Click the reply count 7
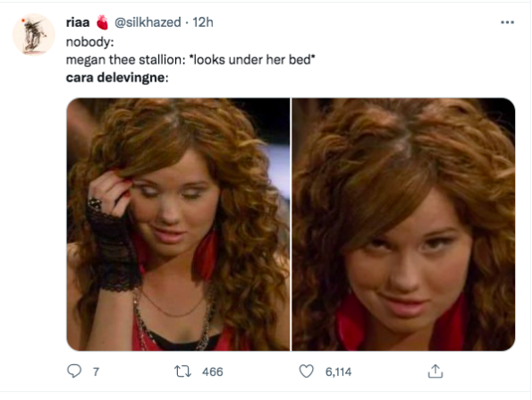Image resolution: width=532 pixels, height=400 pixels. click(x=96, y=372)
